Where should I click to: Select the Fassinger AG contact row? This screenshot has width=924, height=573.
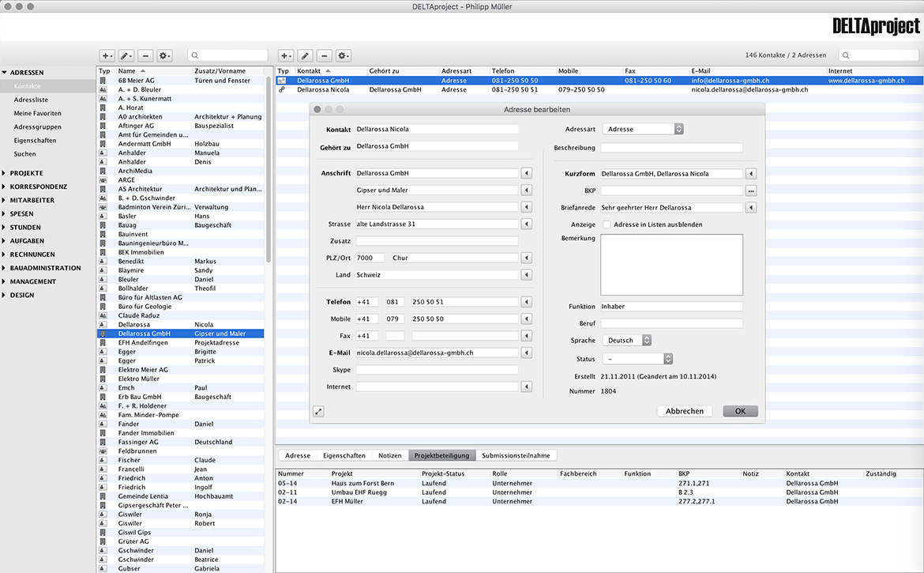[181, 442]
